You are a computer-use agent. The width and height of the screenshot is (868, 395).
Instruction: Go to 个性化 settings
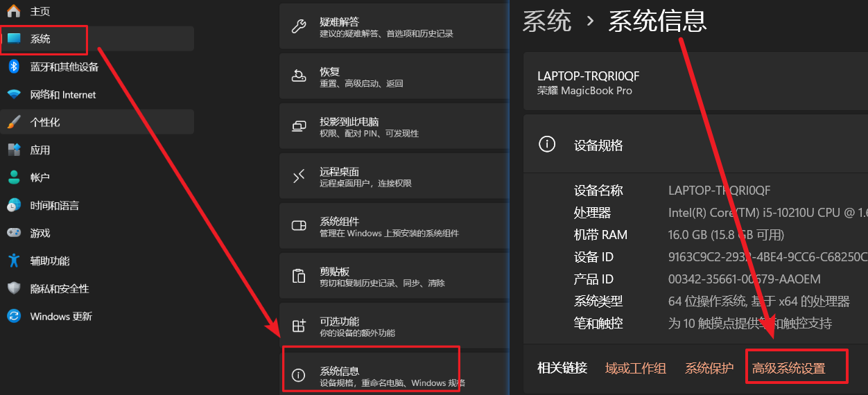coord(97,122)
